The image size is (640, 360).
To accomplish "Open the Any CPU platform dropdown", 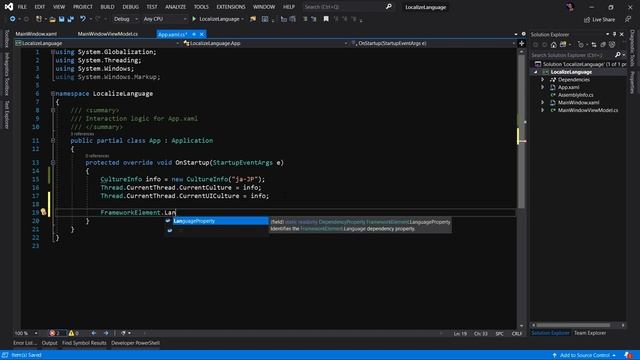I will [x=164, y=19].
